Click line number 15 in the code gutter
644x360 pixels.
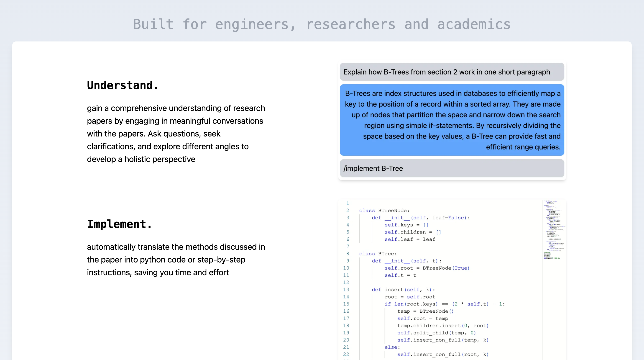(x=346, y=304)
